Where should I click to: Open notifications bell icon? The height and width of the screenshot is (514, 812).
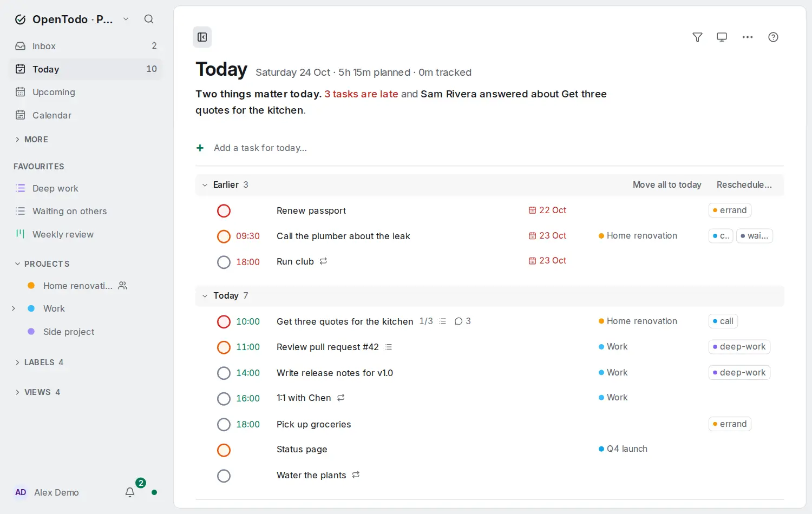(x=130, y=492)
